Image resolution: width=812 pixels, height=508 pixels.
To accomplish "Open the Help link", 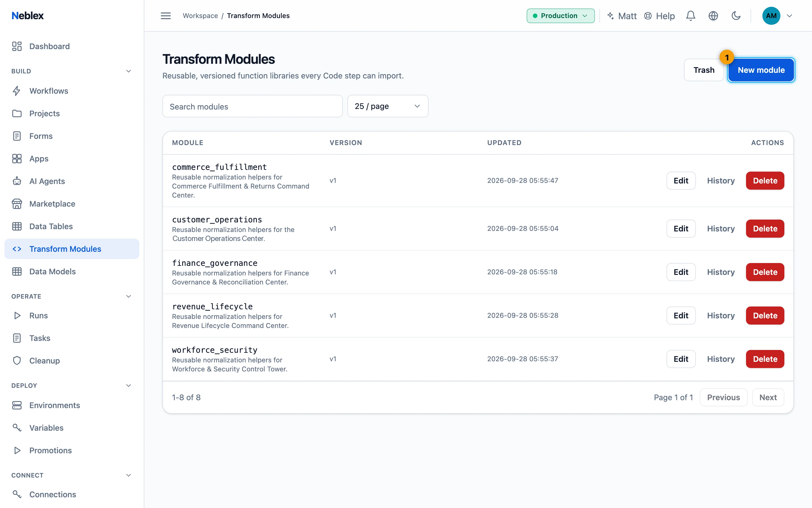I will coord(659,16).
